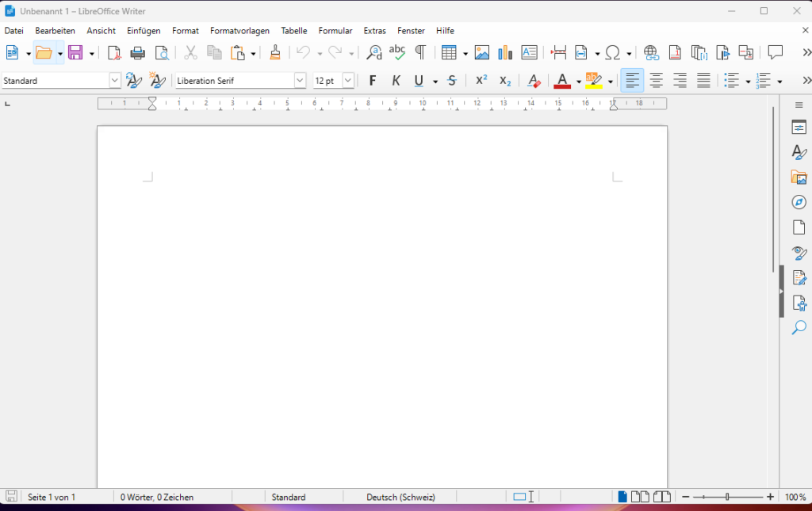This screenshot has height=511, width=812.
Task: Toggle Italic K button
Action: (396, 81)
